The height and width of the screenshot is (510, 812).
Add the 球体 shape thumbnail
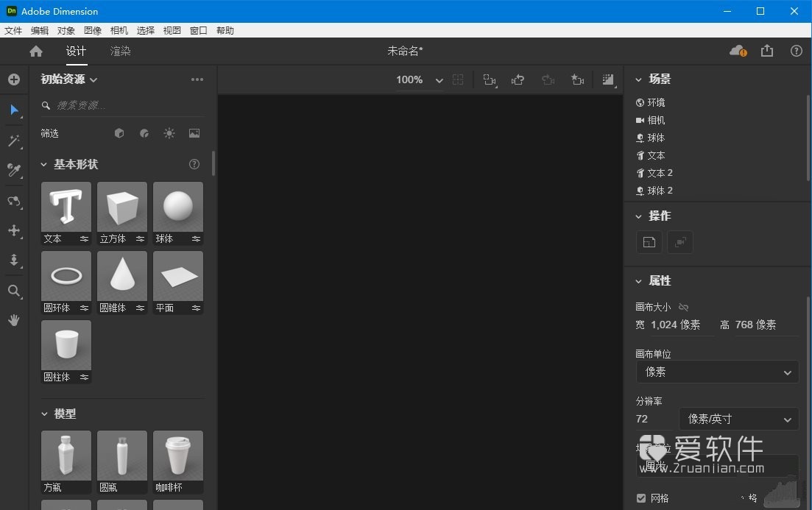[x=178, y=207]
